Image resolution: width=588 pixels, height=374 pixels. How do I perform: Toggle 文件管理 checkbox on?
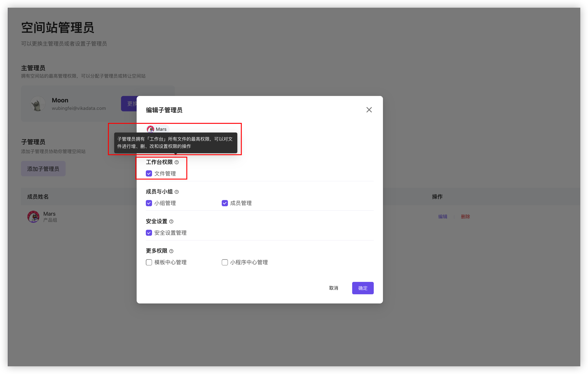pyautogui.click(x=149, y=173)
